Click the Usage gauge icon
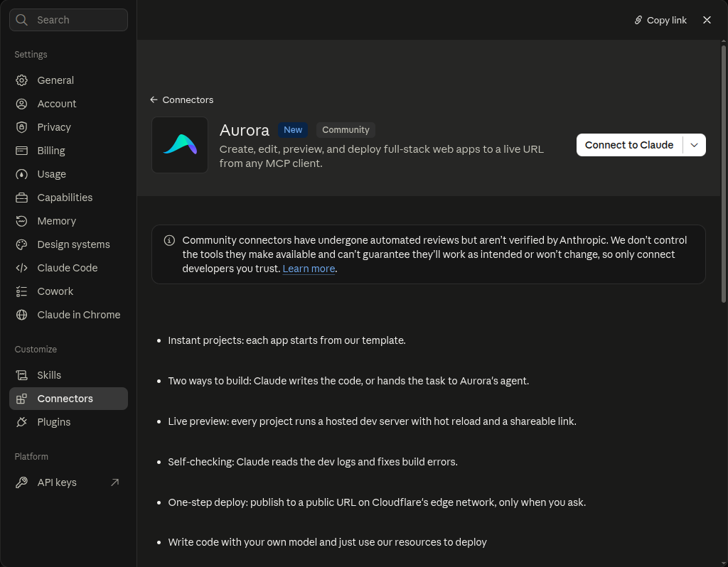This screenshot has height=567, width=728. point(21,174)
